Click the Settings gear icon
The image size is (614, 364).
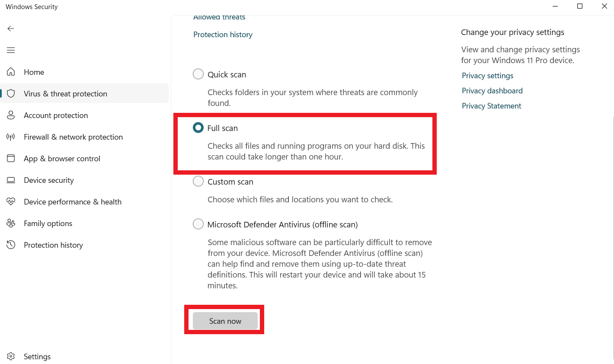click(11, 356)
